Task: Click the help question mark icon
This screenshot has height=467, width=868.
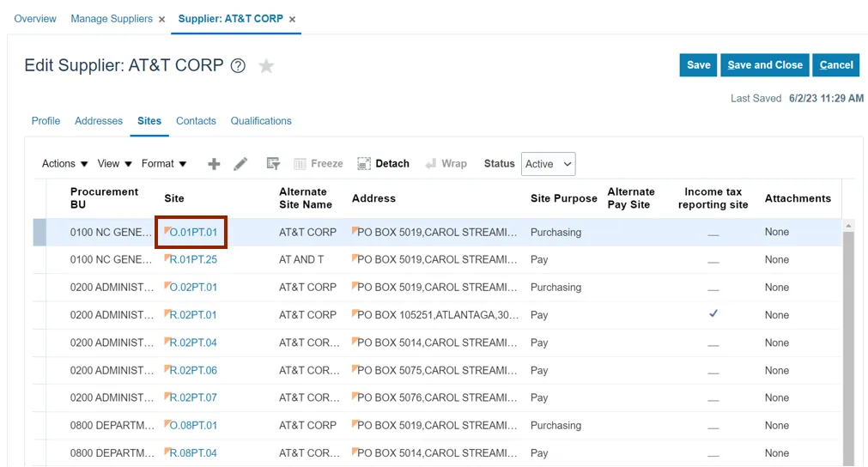Action: (239, 66)
